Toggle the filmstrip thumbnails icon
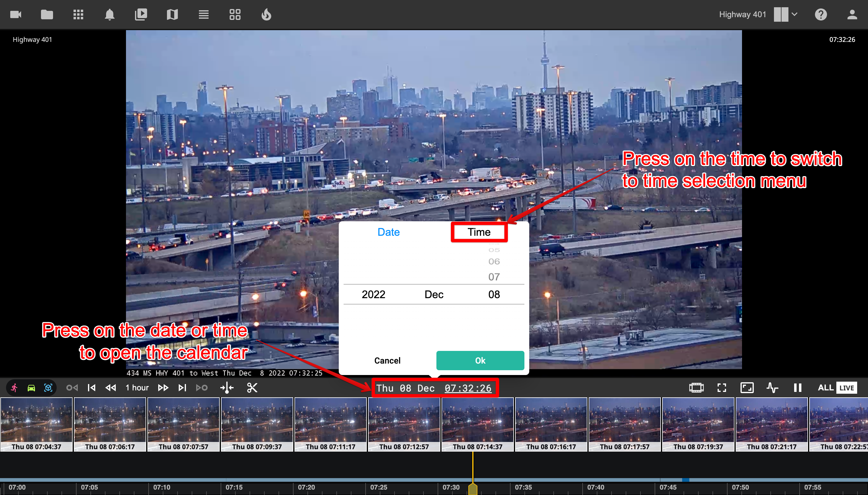 [697, 388]
